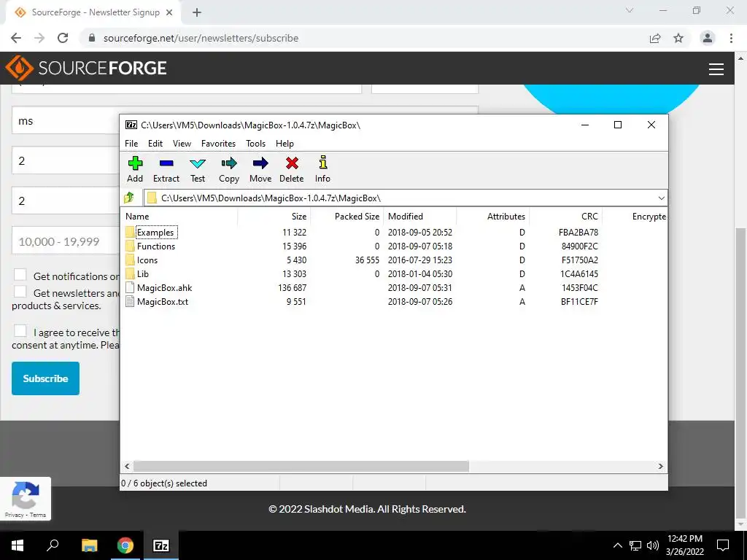Click the 10,000 - 19,999 field

click(65, 241)
